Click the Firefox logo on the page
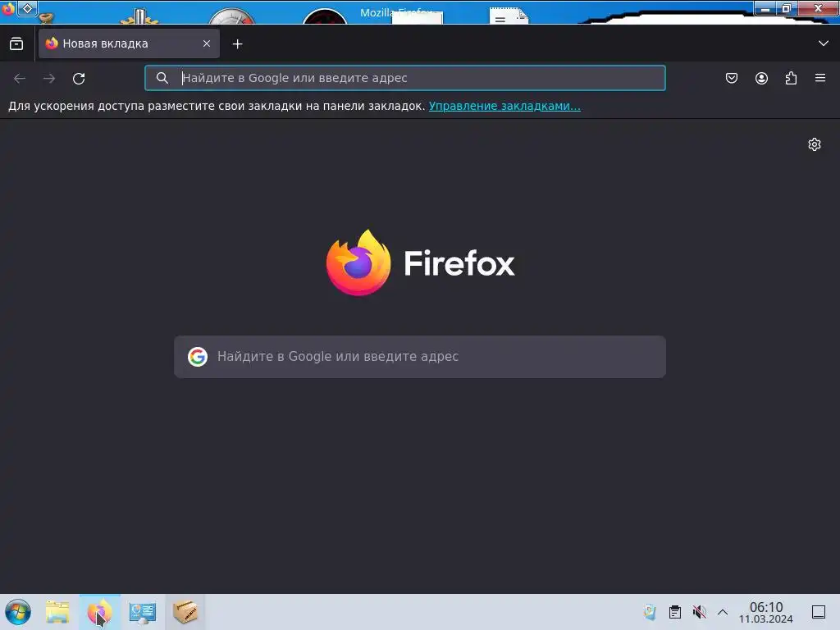The width and height of the screenshot is (840, 630). [x=421, y=262]
